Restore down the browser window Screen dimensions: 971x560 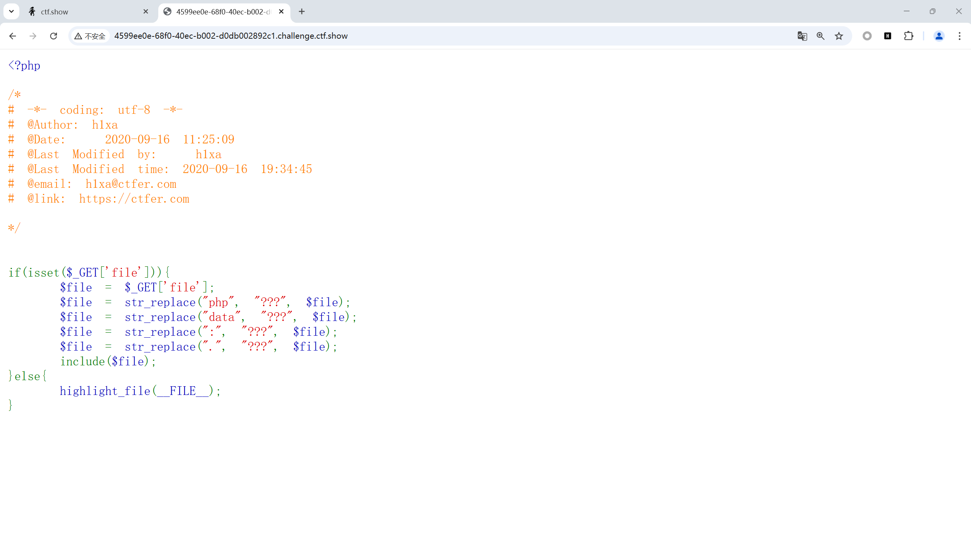pos(932,11)
